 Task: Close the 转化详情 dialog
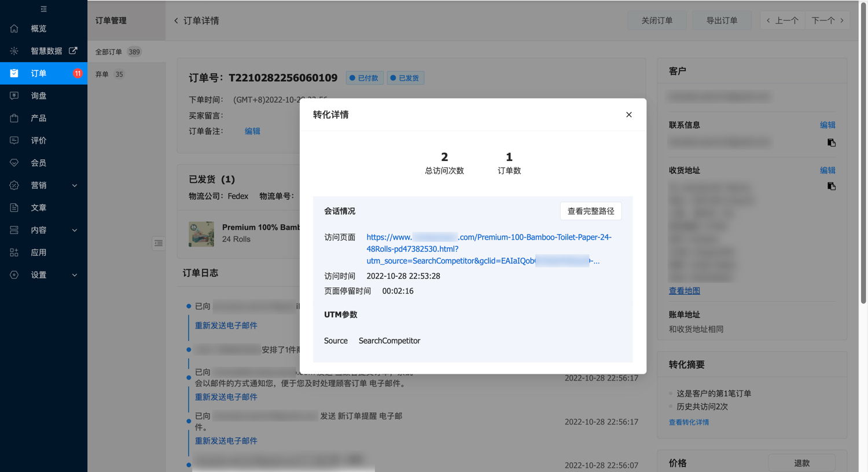click(628, 115)
